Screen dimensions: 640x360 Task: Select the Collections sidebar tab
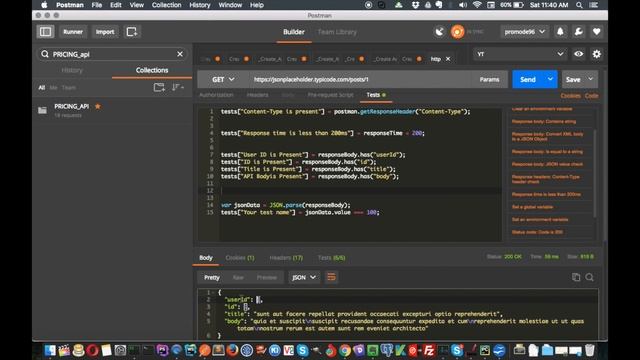(152, 70)
